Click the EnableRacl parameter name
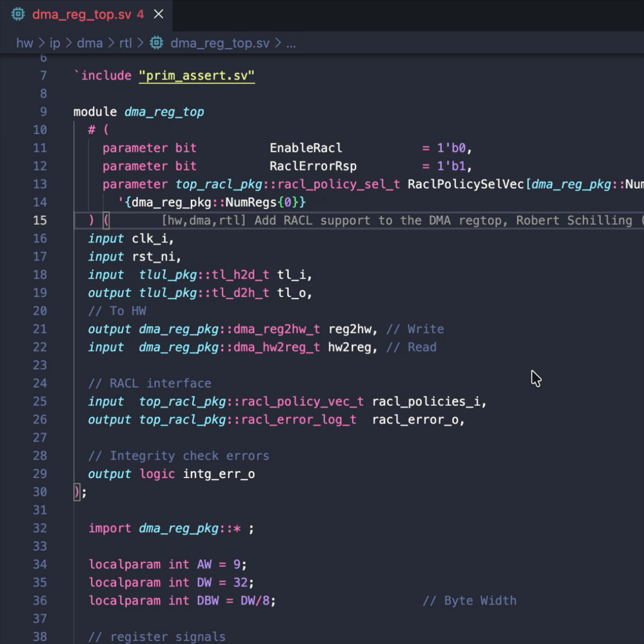Viewport: 644px width, 644px height. (x=305, y=148)
